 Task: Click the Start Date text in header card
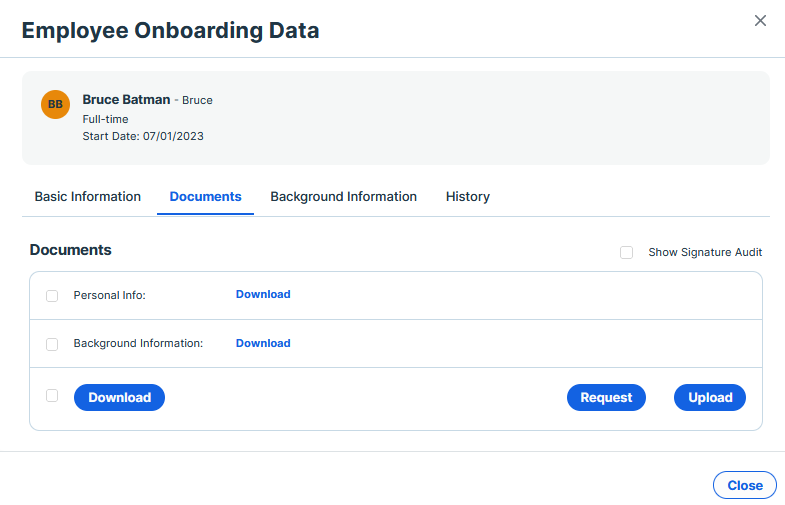[x=143, y=136]
